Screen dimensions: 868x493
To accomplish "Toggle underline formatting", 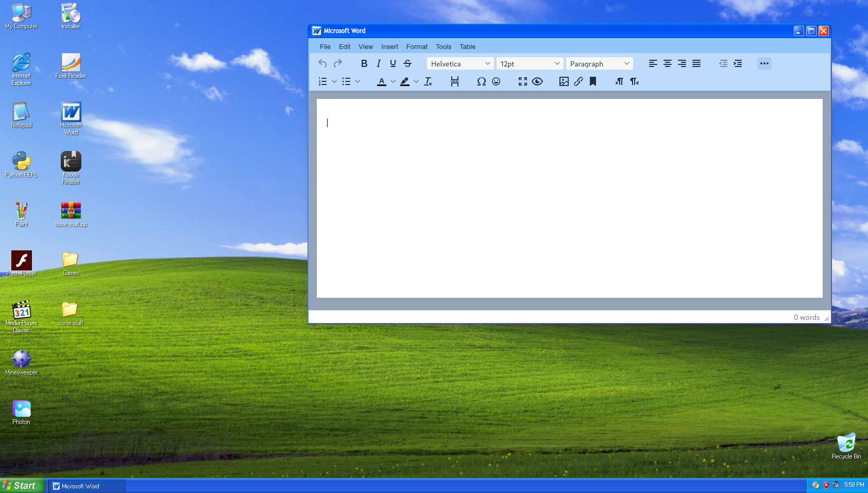I will click(x=393, y=63).
